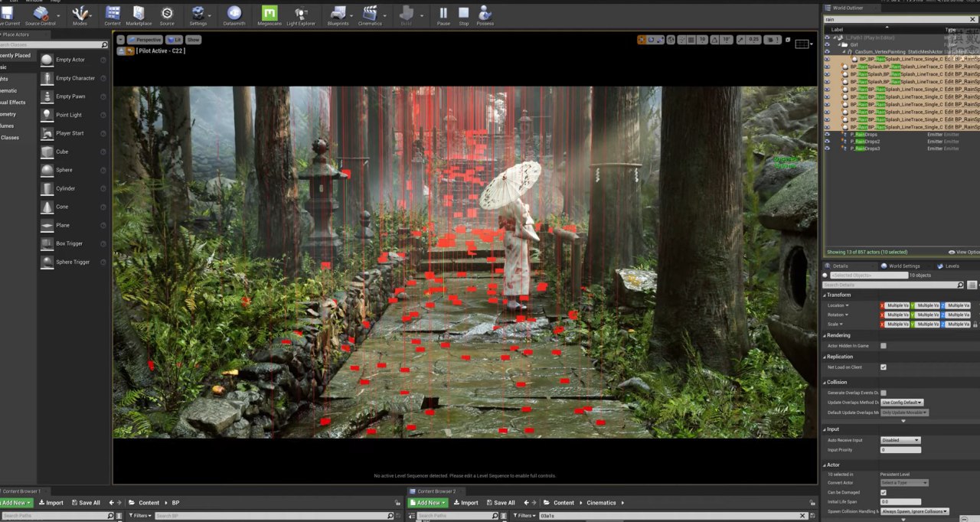
Task: Open the Light Explorer tool
Action: [301, 14]
